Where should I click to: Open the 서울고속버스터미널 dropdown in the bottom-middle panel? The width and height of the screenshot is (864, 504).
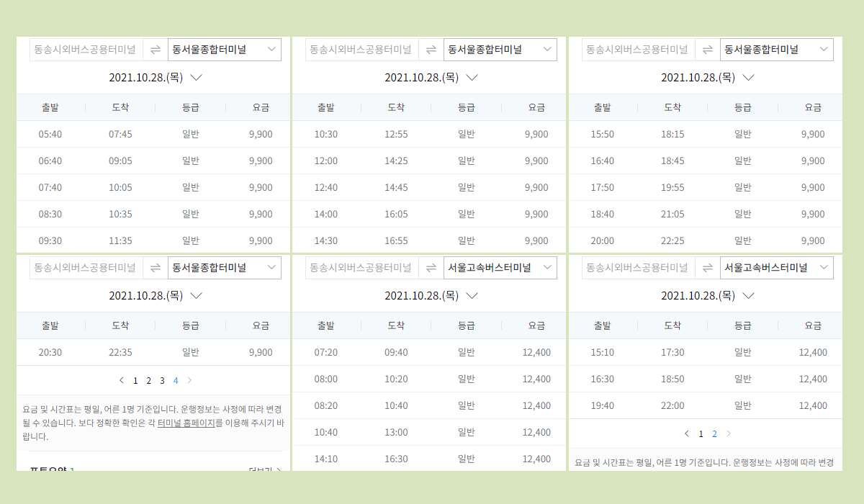tap(500, 267)
